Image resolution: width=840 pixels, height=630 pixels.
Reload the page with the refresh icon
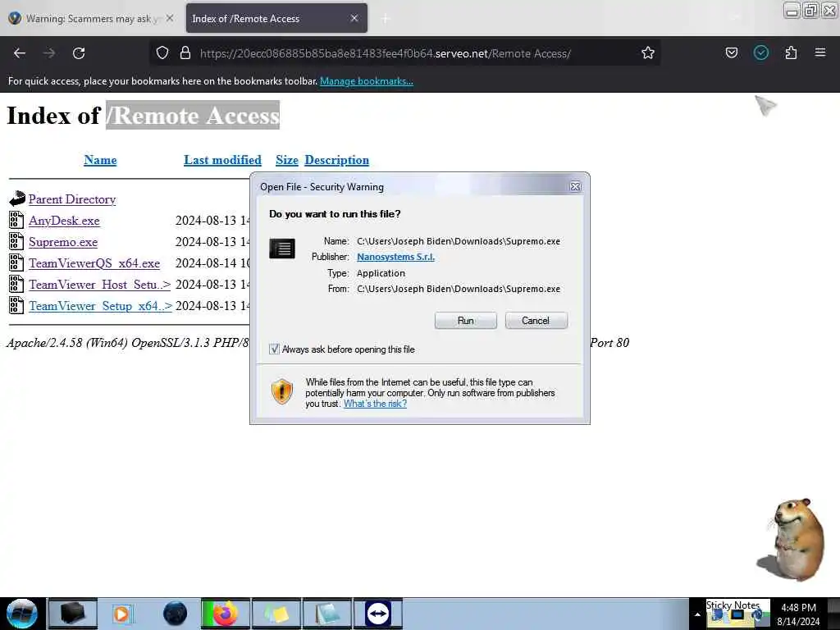tap(79, 53)
